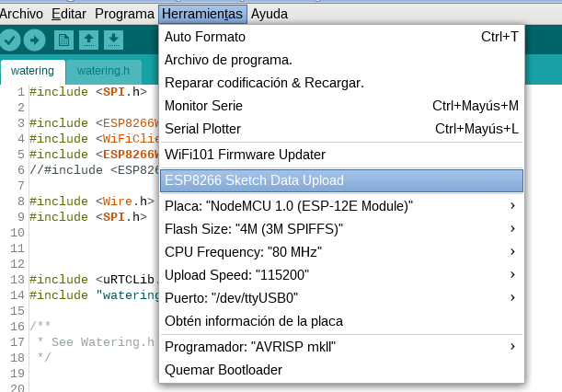Open the Programador AVRISP mkII submenu

point(340,346)
